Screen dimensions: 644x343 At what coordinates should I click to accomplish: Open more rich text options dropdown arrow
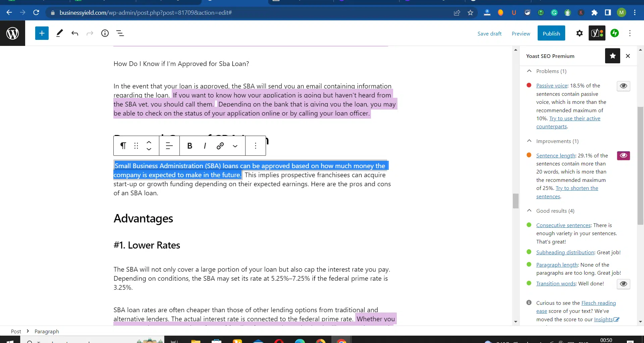click(235, 146)
